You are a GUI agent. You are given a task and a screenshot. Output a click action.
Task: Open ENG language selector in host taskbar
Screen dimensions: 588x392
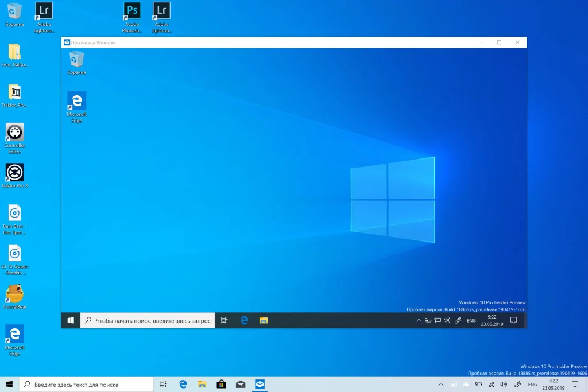coord(532,385)
